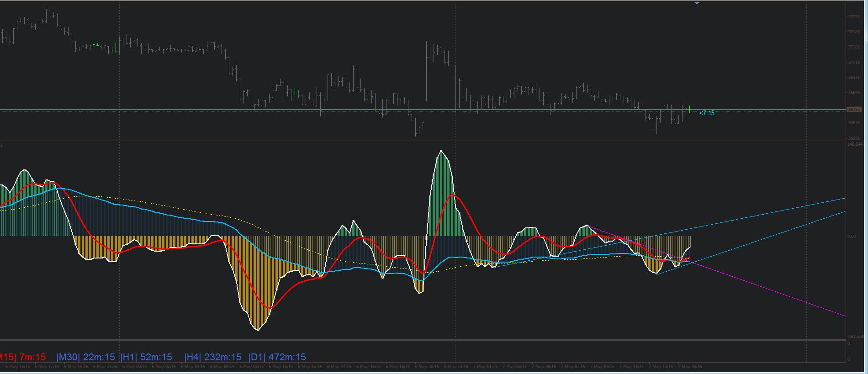Select the M30 22m:15 timeframe label

tap(85, 357)
